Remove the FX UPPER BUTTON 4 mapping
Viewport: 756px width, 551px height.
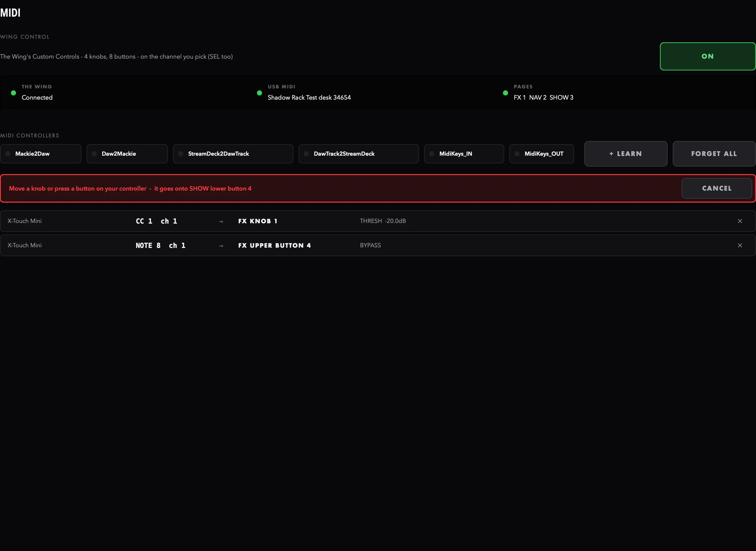pos(740,245)
